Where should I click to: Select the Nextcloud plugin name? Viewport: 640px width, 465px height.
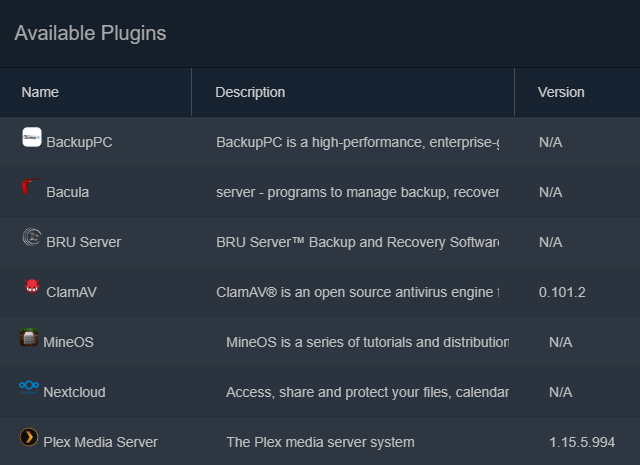[74, 392]
